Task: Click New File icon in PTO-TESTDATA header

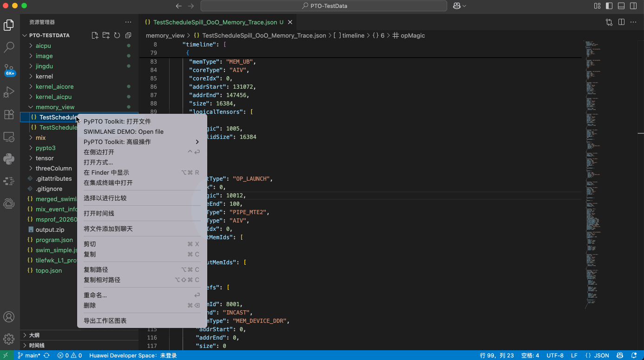Action: pyautogui.click(x=95, y=35)
